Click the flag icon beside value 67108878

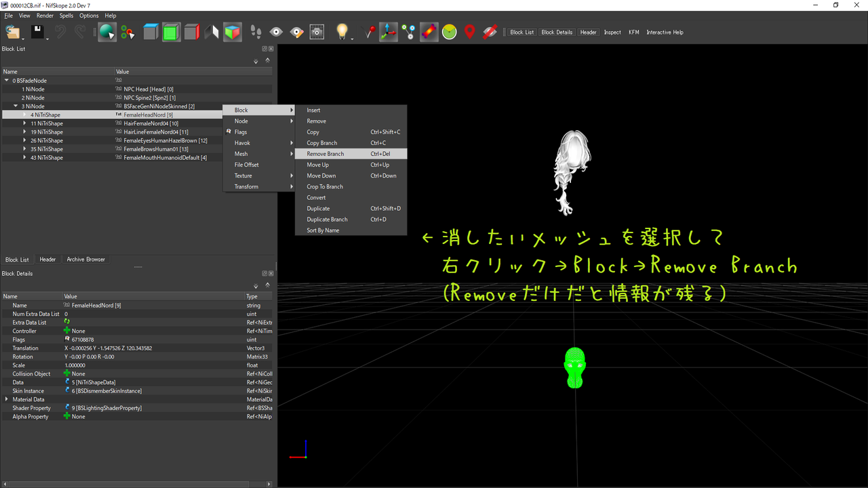67,340
